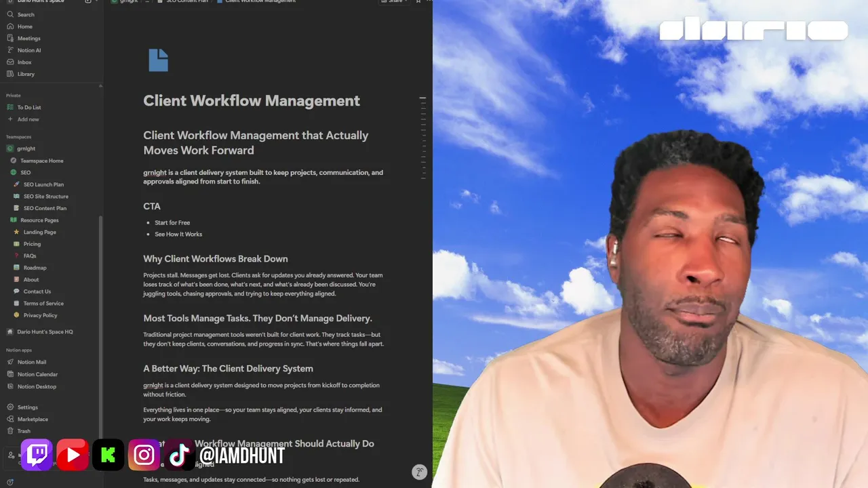Open the To Do List page
The width and height of the screenshot is (868, 488).
coord(29,107)
